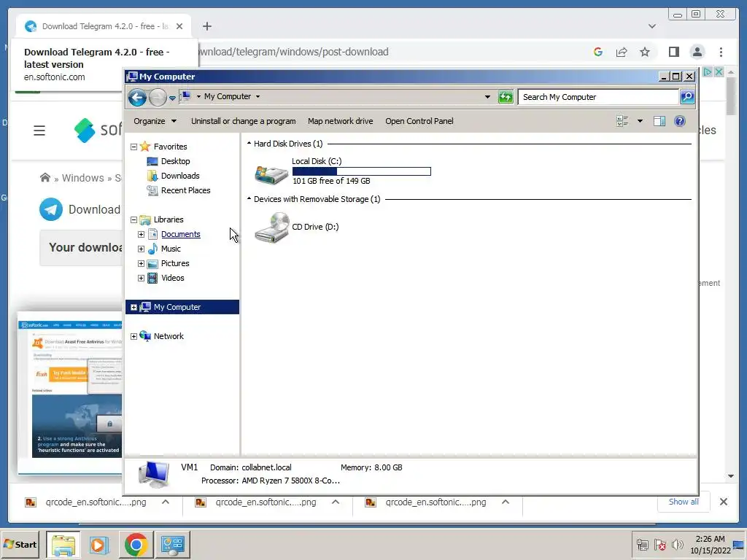Open the Windows Start menu
Image resolution: width=747 pixels, height=560 pixels.
20,544
